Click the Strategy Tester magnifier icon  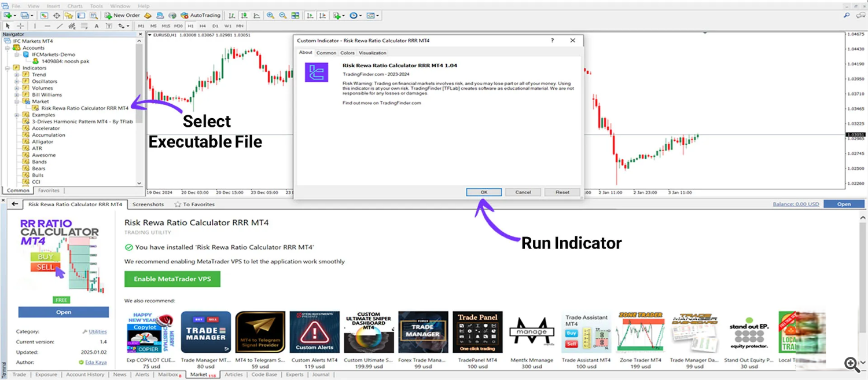94,16
